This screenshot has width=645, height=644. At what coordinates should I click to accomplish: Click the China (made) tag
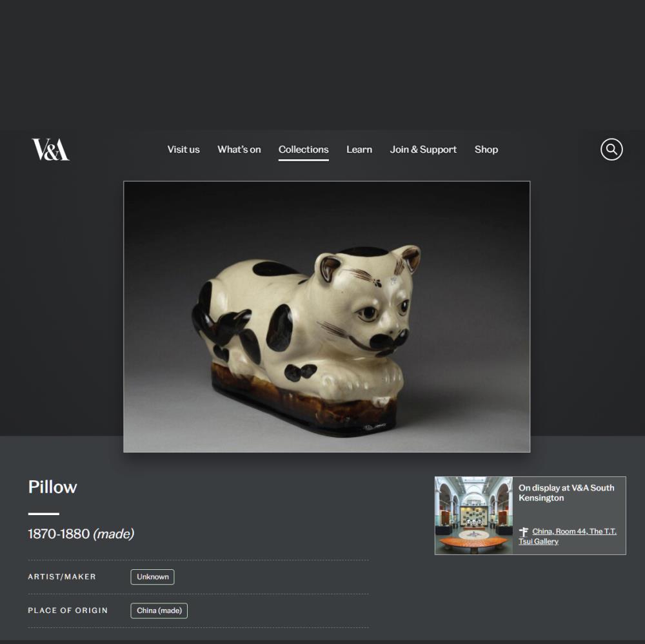[x=159, y=610]
